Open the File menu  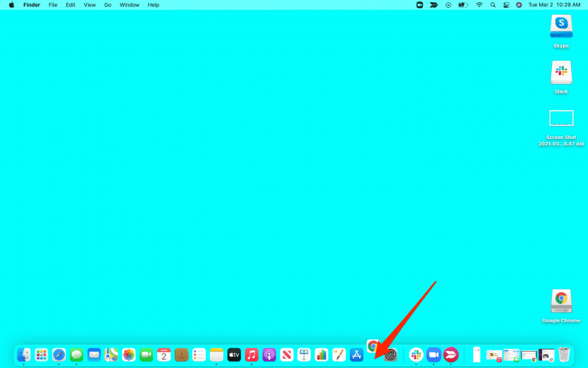click(x=53, y=5)
